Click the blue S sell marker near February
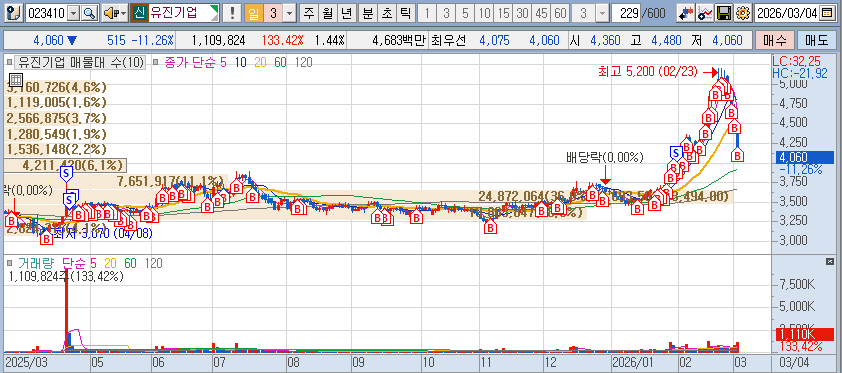The image size is (842, 373). [676, 152]
